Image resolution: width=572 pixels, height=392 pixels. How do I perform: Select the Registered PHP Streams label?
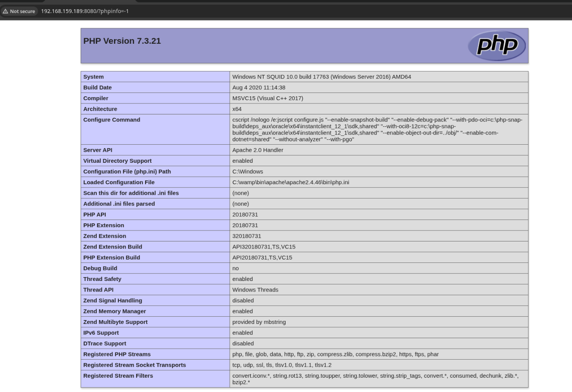[x=117, y=354]
